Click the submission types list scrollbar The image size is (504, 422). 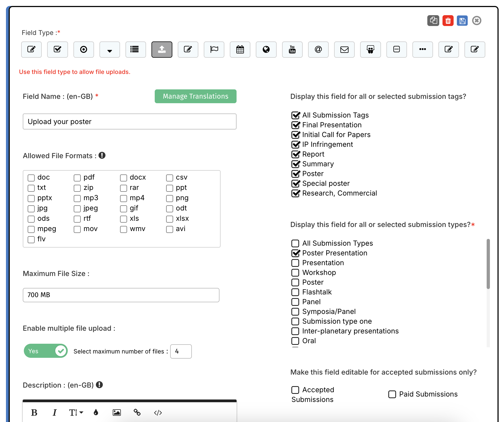click(488, 264)
